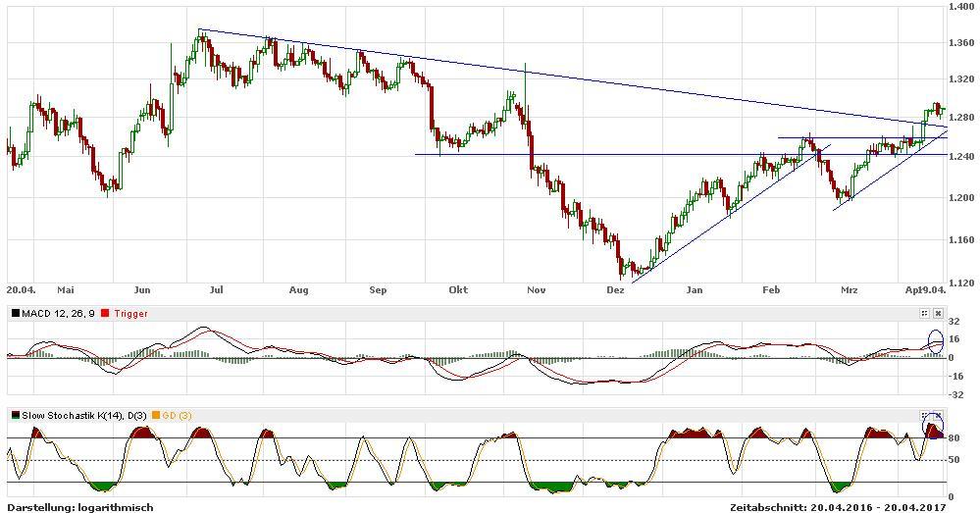Click the "Dez" month label on axis
Viewport: 980px width, 513px height.
(615, 290)
